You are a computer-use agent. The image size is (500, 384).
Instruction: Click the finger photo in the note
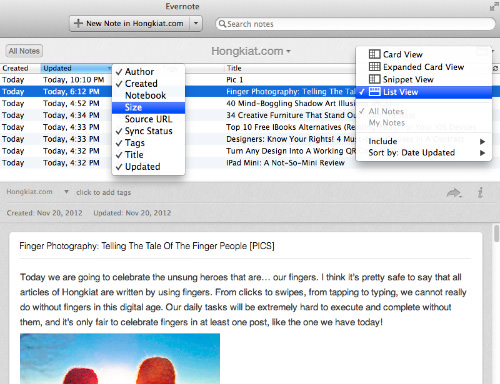pos(120,359)
